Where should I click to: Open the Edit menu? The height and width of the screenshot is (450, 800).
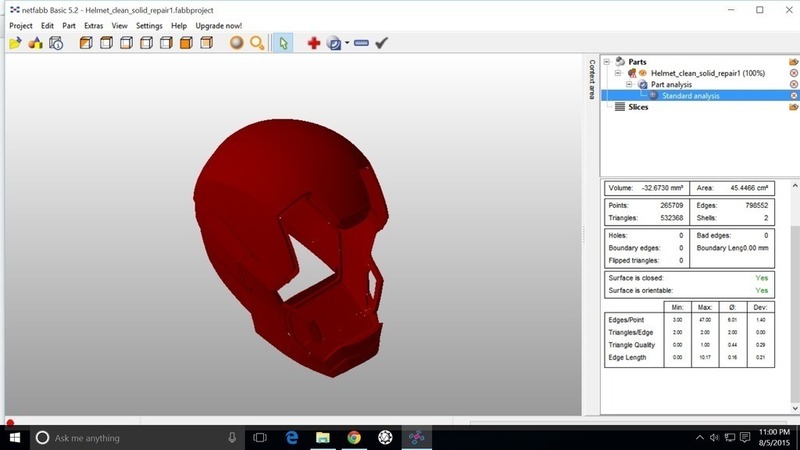(x=47, y=26)
